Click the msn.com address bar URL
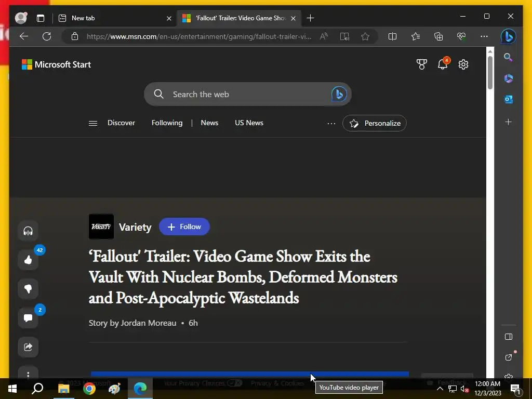The width and height of the screenshot is (532, 399). 199,36
